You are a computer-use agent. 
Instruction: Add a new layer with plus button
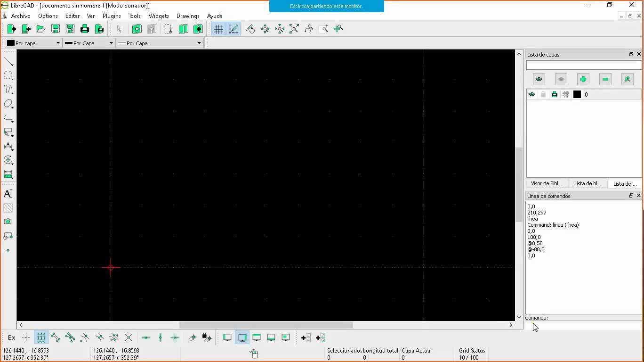(583, 79)
